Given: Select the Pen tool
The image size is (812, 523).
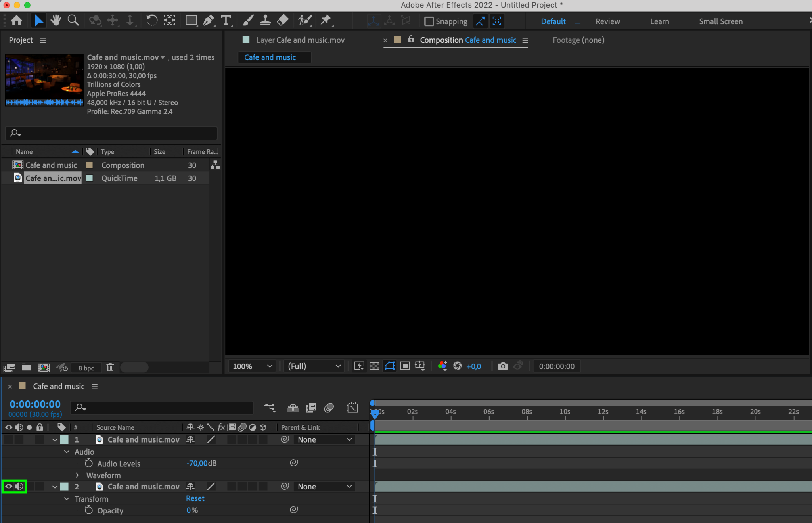Looking at the screenshot, I should point(208,20).
